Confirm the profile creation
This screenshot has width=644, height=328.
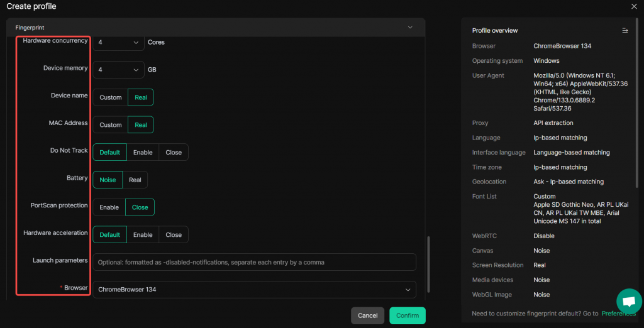pos(407,315)
